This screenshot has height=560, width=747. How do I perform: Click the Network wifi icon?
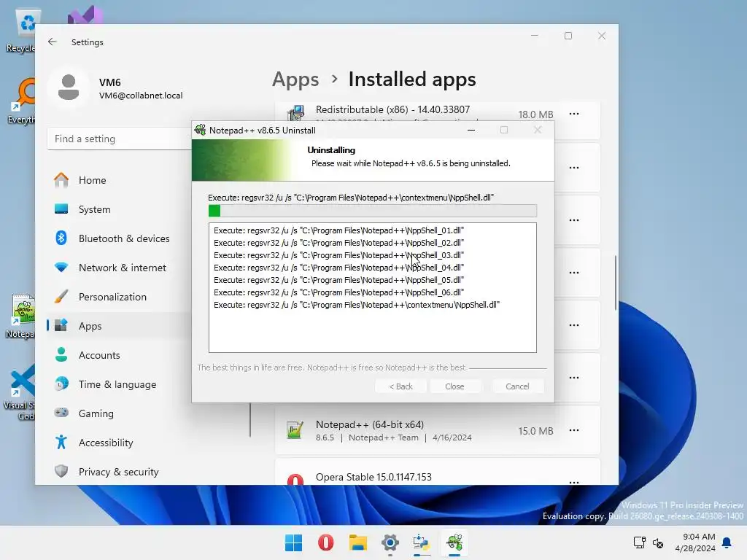point(61,267)
